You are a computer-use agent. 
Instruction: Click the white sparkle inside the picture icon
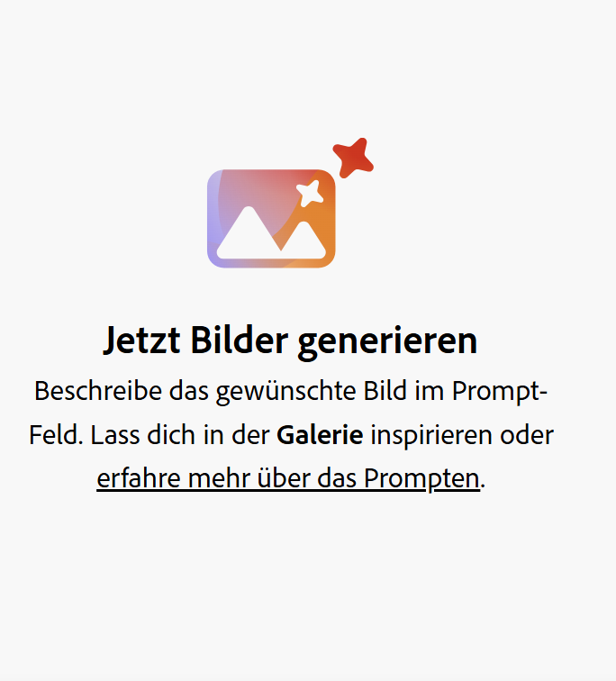[310, 193]
